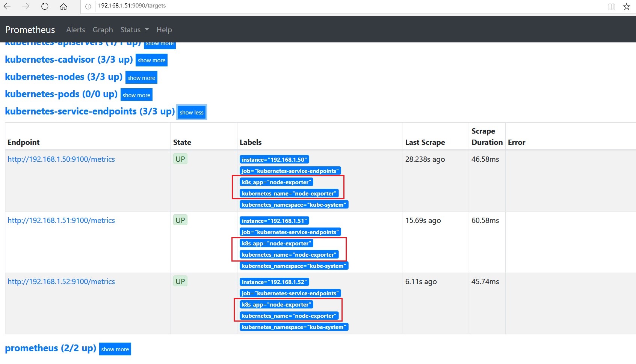
Task: Open the Status dropdown menu
Action: (x=134, y=30)
